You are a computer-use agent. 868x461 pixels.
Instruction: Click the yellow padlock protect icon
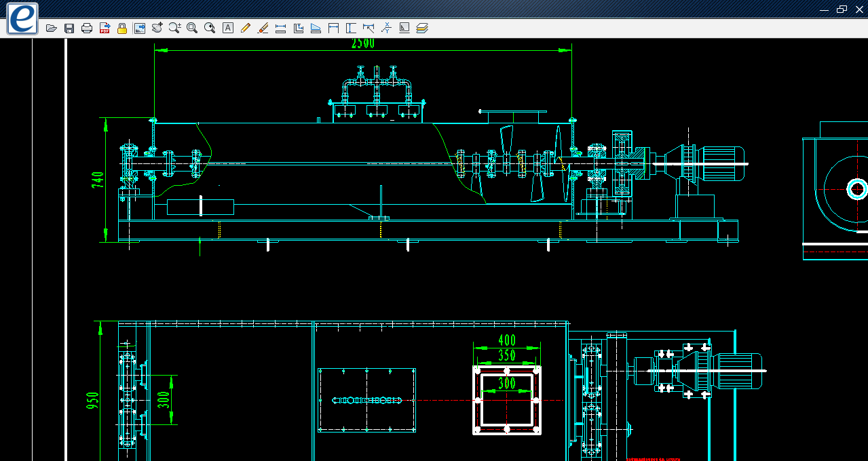(122, 28)
